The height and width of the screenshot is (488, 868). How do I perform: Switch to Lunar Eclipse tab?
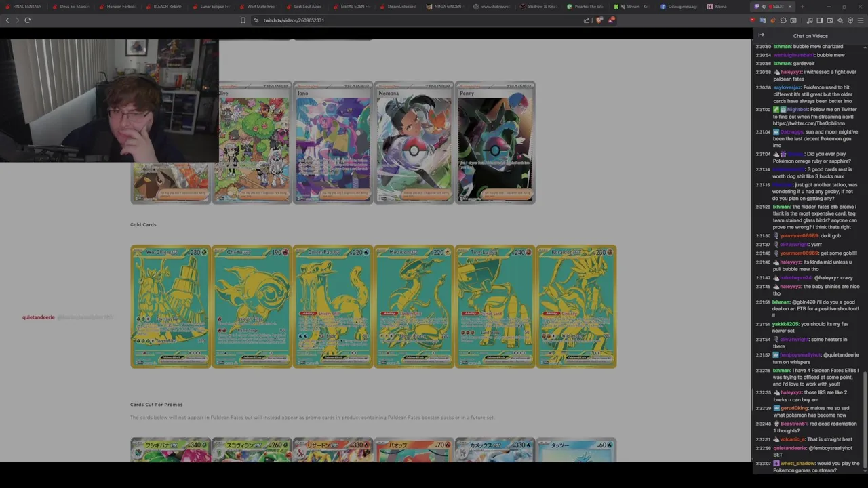coord(211,7)
